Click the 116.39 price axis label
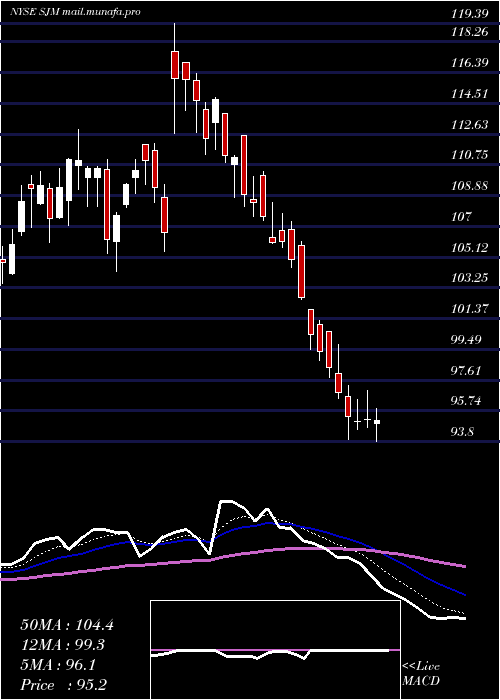 (x=469, y=63)
